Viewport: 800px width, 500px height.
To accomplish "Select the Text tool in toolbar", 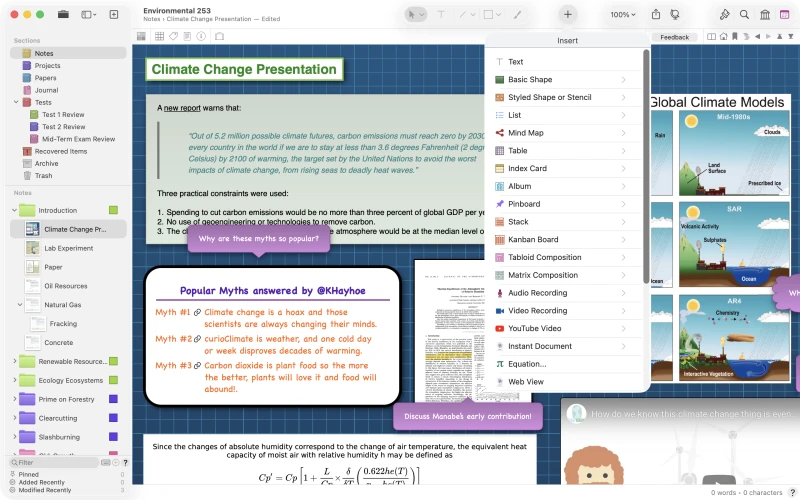I will coord(441,14).
